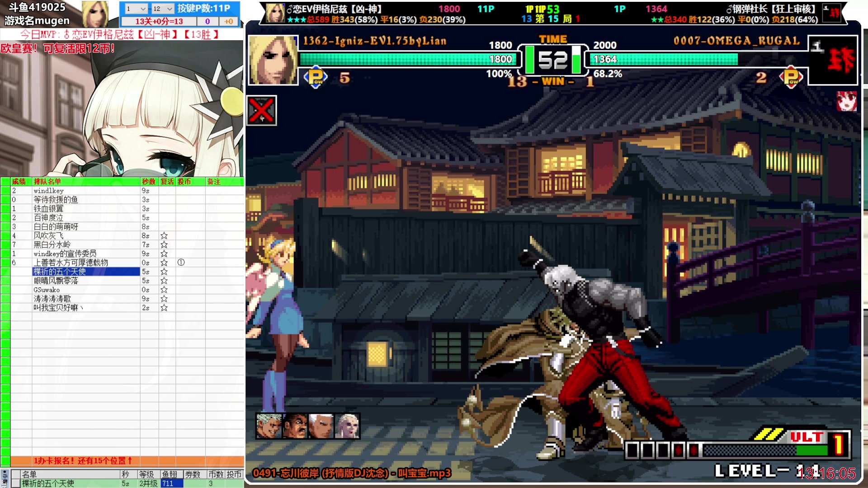Image resolution: width=868 pixels, height=488 pixels.
Task: Select the 备注 column header
Action: (x=214, y=182)
